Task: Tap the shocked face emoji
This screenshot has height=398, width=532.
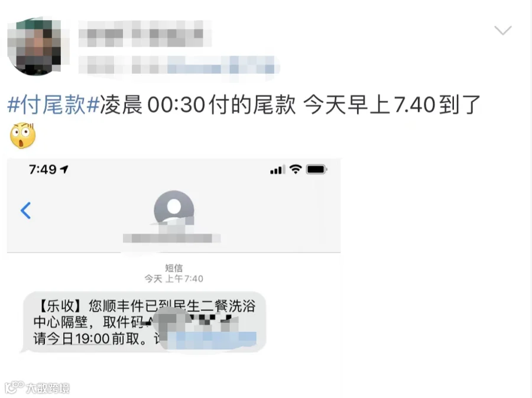Action: click(x=22, y=135)
